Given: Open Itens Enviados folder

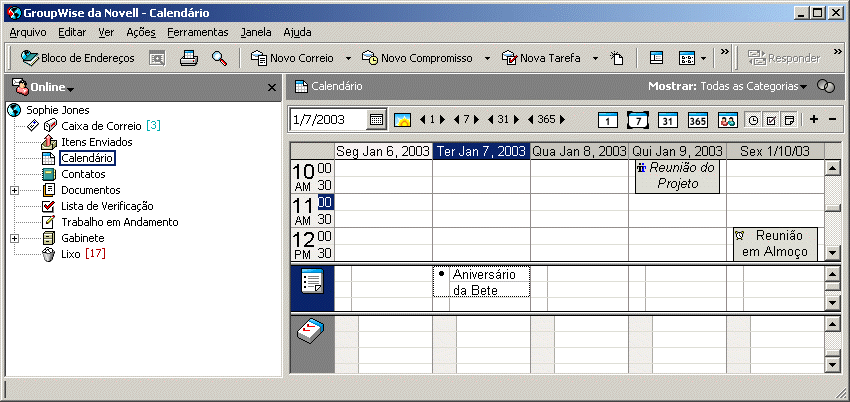Looking at the screenshot, I should 96,142.
